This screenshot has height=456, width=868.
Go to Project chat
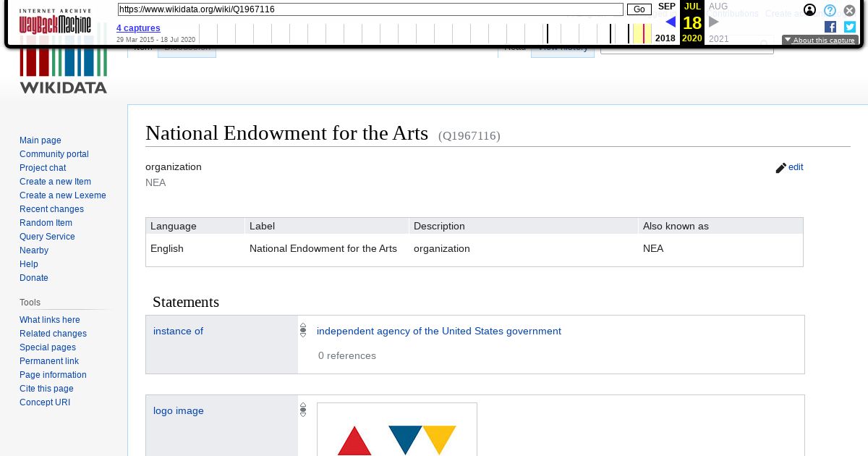[x=43, y=168]
